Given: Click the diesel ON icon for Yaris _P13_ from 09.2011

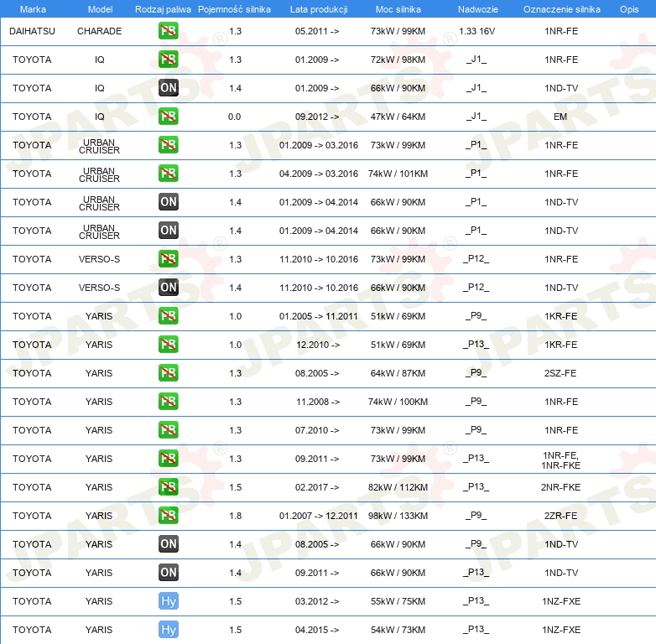Looking at the screenshot, I should (168, 572).
